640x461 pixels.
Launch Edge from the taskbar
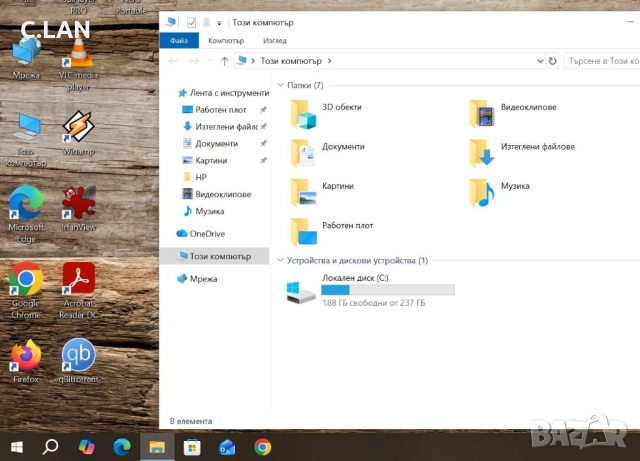[122, 447]
